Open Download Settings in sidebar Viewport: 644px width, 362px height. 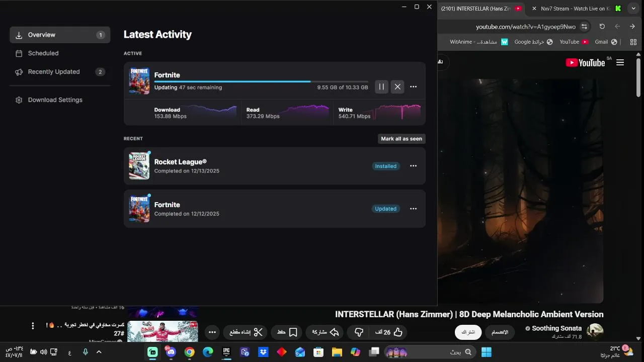60,100
